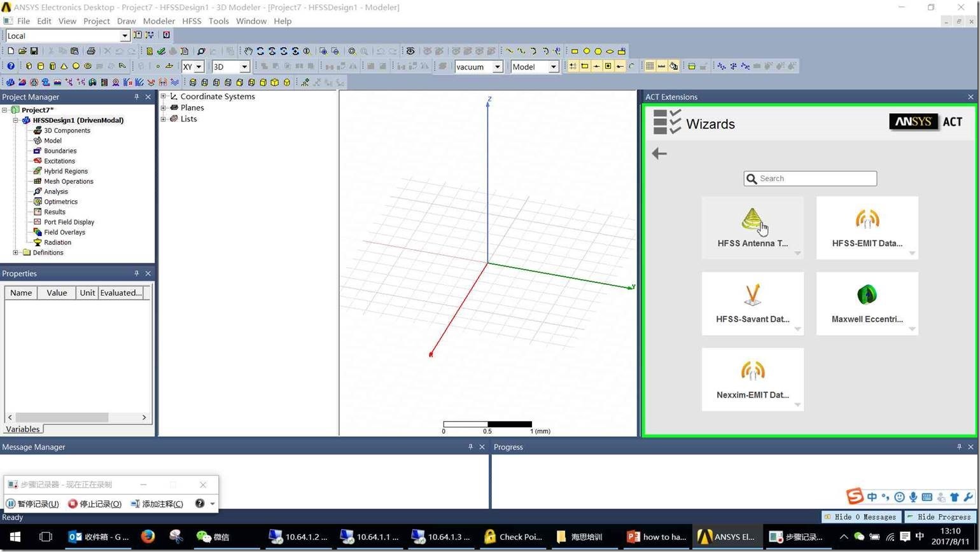The image size is (980, 552).
Task: Click 停止记录 stop record button
Action: coord(95,504)
